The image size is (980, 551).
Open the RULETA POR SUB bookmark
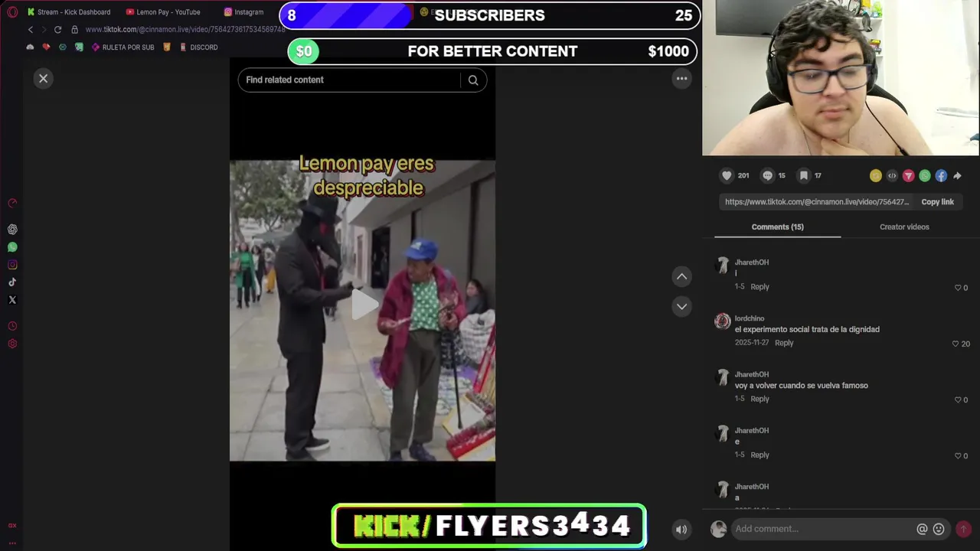click(x=122, y=47)
